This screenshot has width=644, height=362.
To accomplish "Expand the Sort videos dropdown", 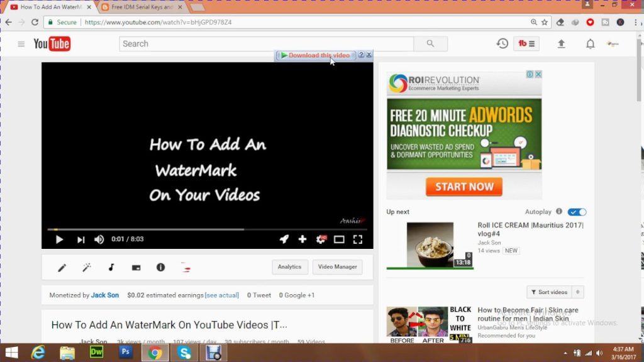I will tap(555, 292).
